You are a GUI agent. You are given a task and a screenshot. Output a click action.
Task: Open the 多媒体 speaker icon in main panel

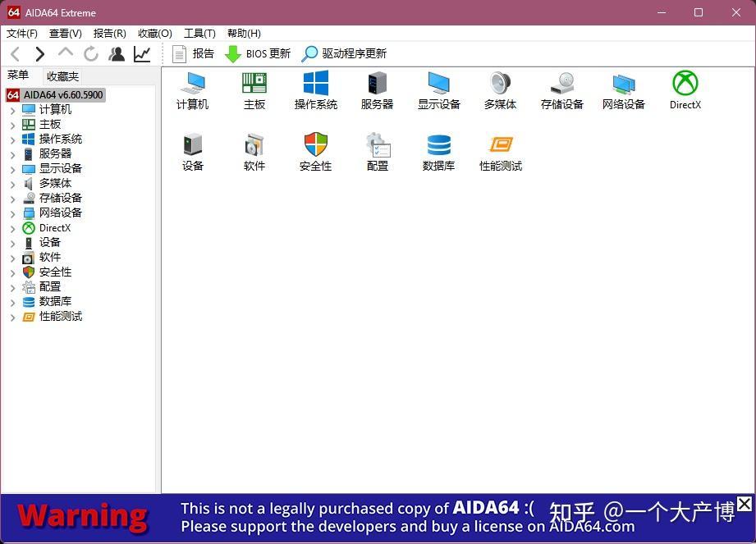[x=501, y=90]
